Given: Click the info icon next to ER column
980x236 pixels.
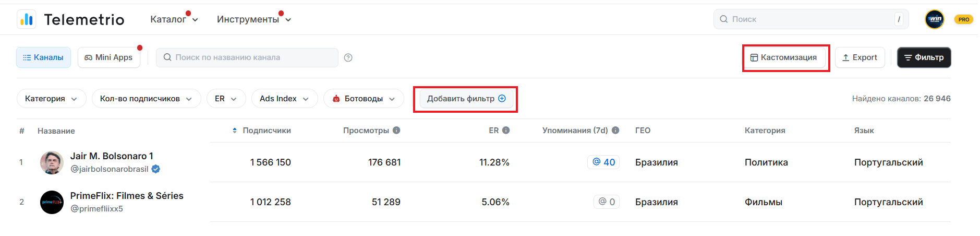Looking at the screenshot, I should pos(506,131).
